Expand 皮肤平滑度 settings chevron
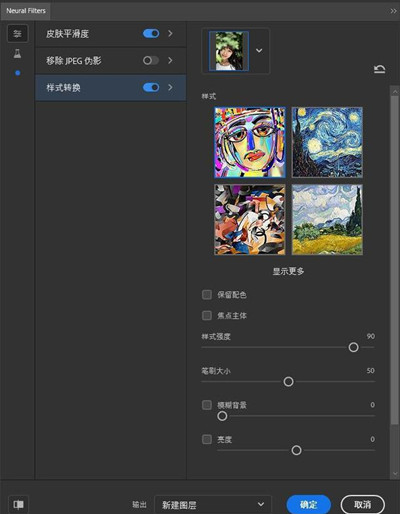Screen dimensions: 400x514 170,33
